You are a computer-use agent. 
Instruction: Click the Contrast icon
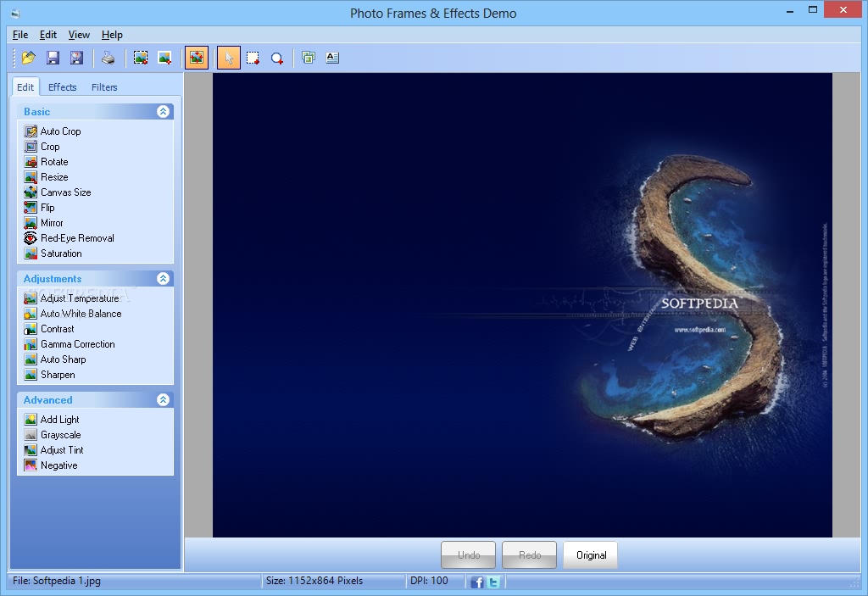(31, 328)
